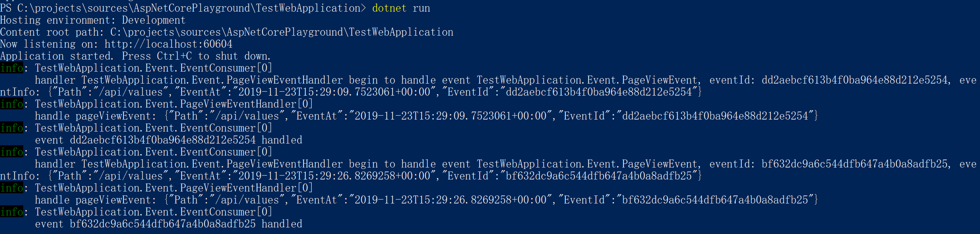Click the http://localhost:60604 URL
Screen dimensions: 980x234
pyautogui.click(x=168, y=44)
